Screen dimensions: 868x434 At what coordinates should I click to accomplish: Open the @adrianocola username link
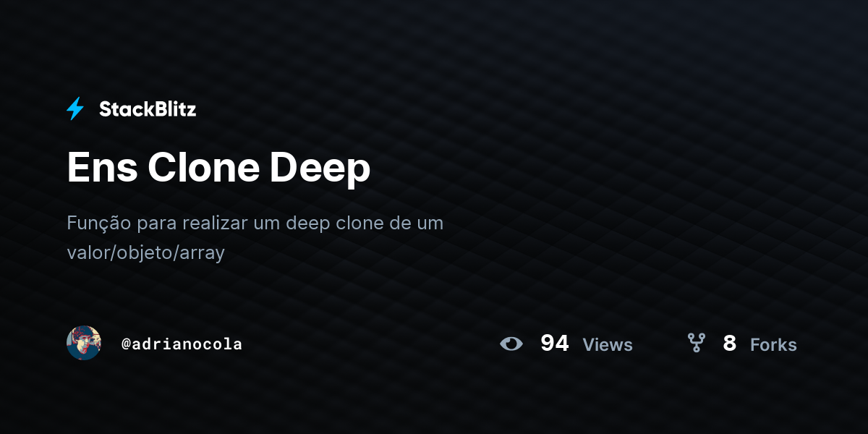point(182,344)
